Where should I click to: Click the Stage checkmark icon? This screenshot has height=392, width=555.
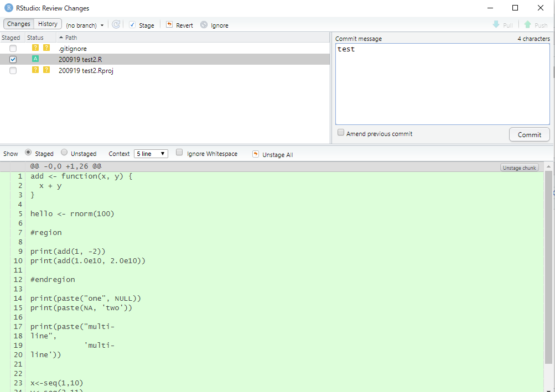coord(132,25)
